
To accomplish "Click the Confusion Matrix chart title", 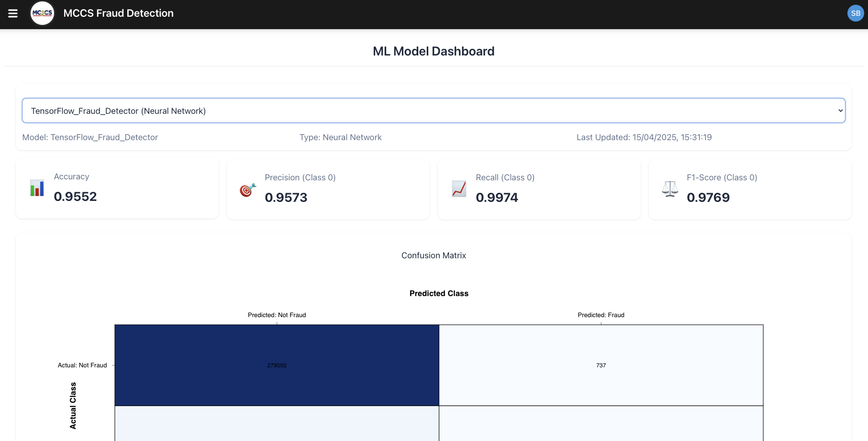I will click(x=434, y=255).
